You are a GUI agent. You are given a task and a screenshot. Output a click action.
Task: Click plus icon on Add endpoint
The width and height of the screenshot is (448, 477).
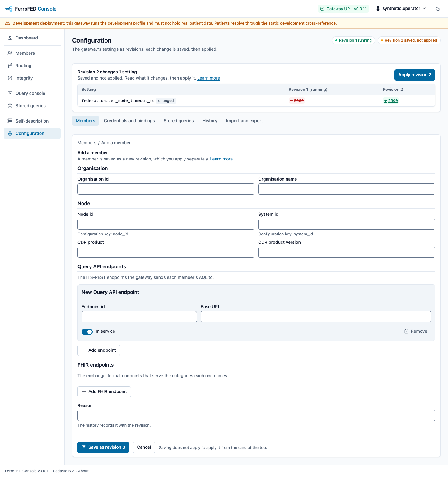point(84,350)
